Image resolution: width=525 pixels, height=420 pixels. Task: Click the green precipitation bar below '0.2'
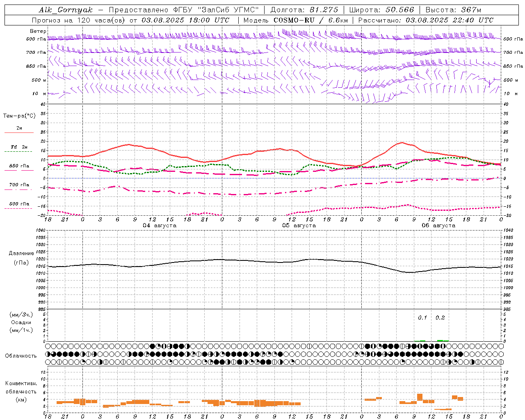[x=443, y=340]
